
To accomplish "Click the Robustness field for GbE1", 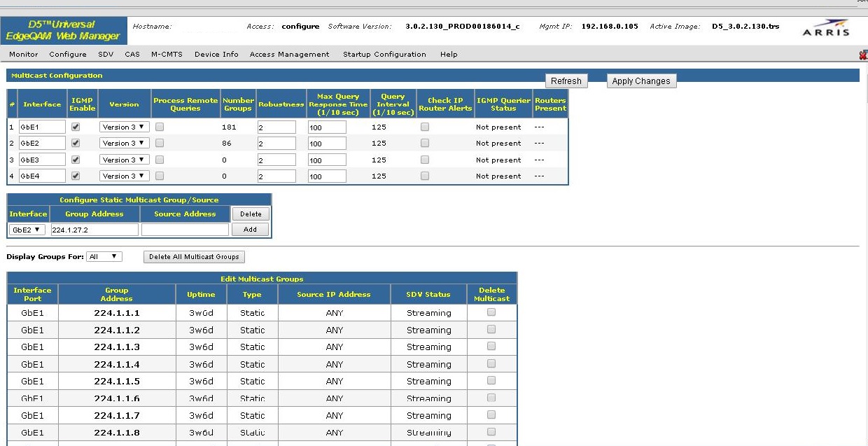I will (x=276, y=127).
